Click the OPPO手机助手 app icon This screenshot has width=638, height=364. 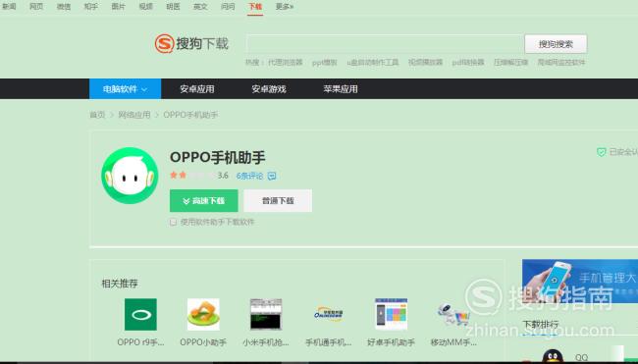130,176
